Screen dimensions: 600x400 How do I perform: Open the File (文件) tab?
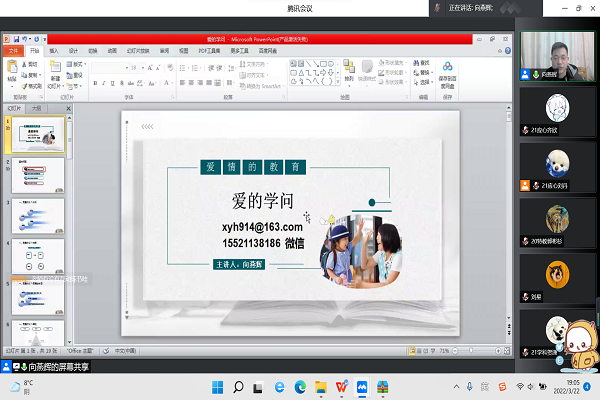click(x=13, y=49)
